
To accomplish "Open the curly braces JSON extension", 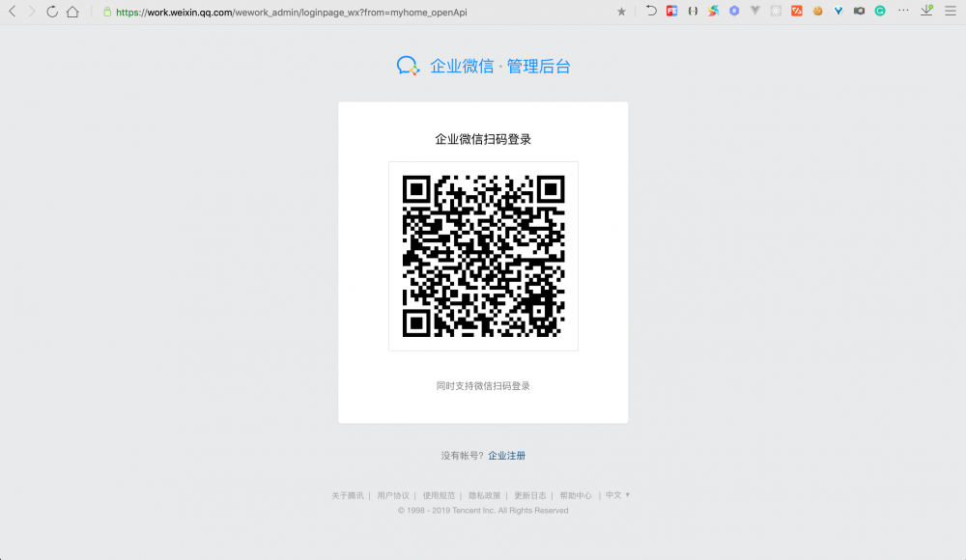I will point(693,11).
